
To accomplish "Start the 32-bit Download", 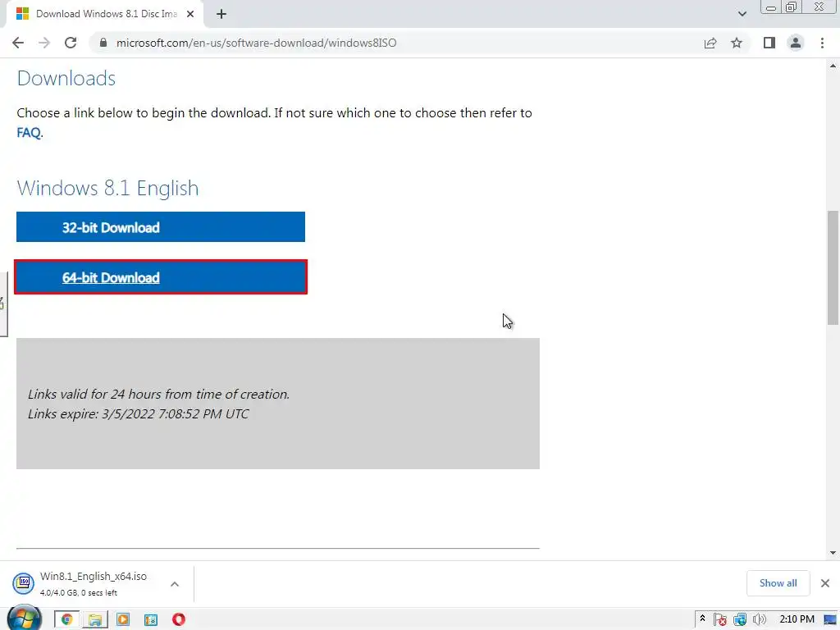I will 161,227.
